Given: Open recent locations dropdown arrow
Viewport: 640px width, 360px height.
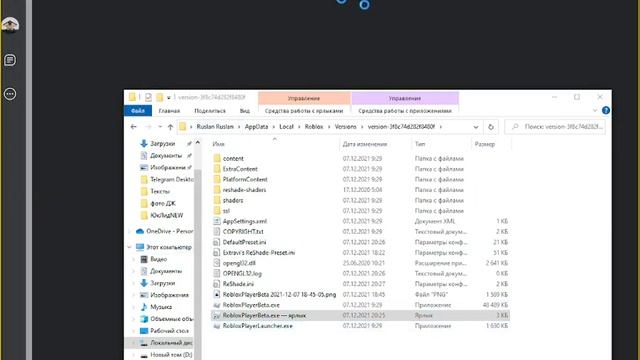Looking at the screenshot, I should click(x=160, y=127).
